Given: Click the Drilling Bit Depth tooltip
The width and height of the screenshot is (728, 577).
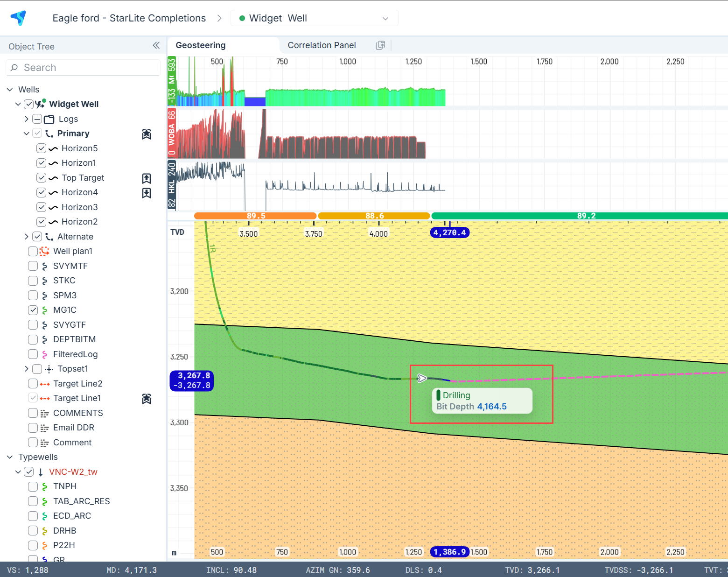Looking at the screenshot, I should (x=482, y=401).
